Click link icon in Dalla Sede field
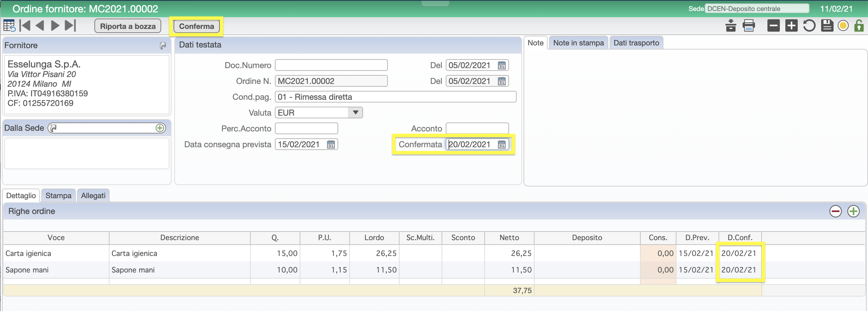 pos(53,128)
